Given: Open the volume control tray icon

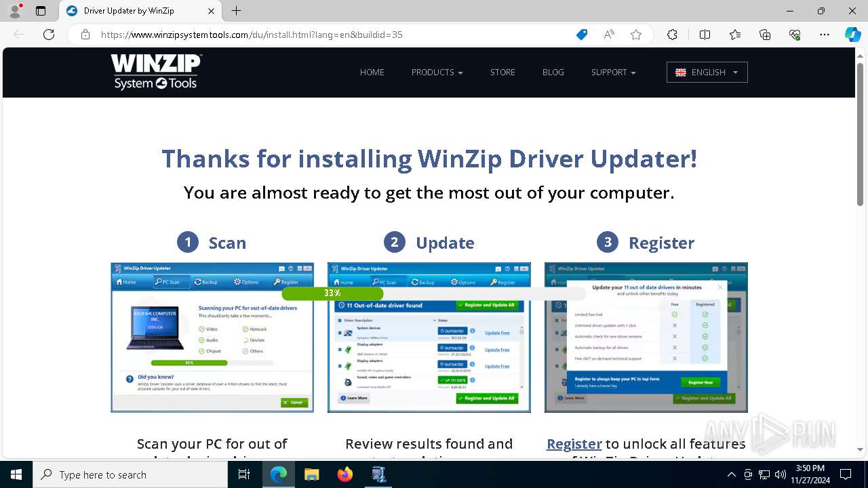Looking at the screenshot, I should [x=781, y=474].
